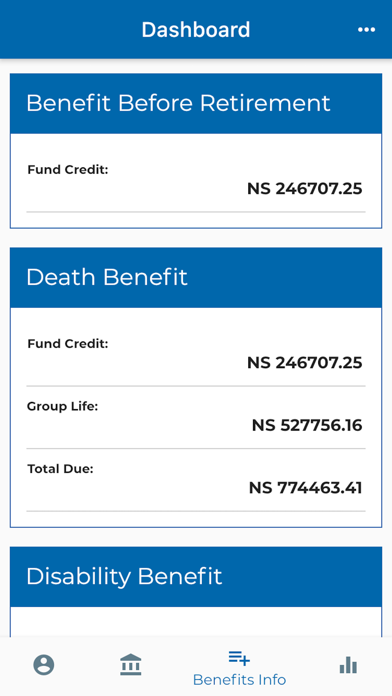392x696 pixels.
Task: Tap the retirement Fund Credit NS 246707.25 amount
Action: tap(305, 189)
